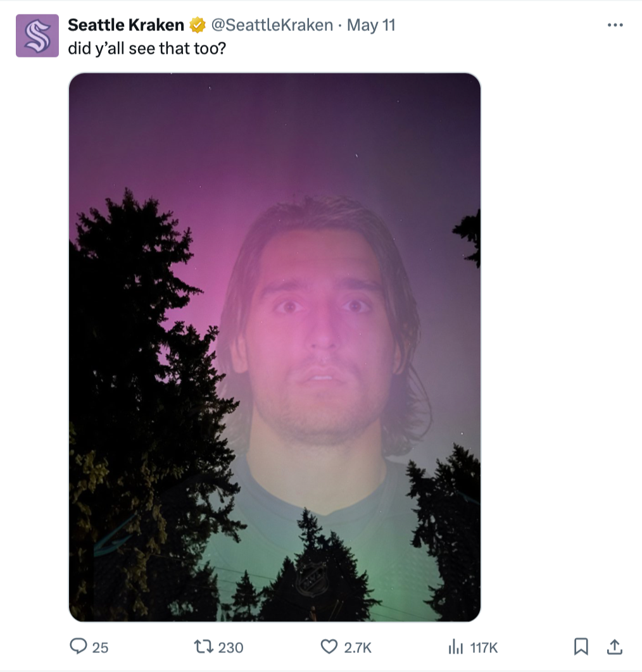The width and height of the screenshot is (642, 672).
Task: Click the 2.7K likes count
Action: pyautogui.click(x=357, y=647)
